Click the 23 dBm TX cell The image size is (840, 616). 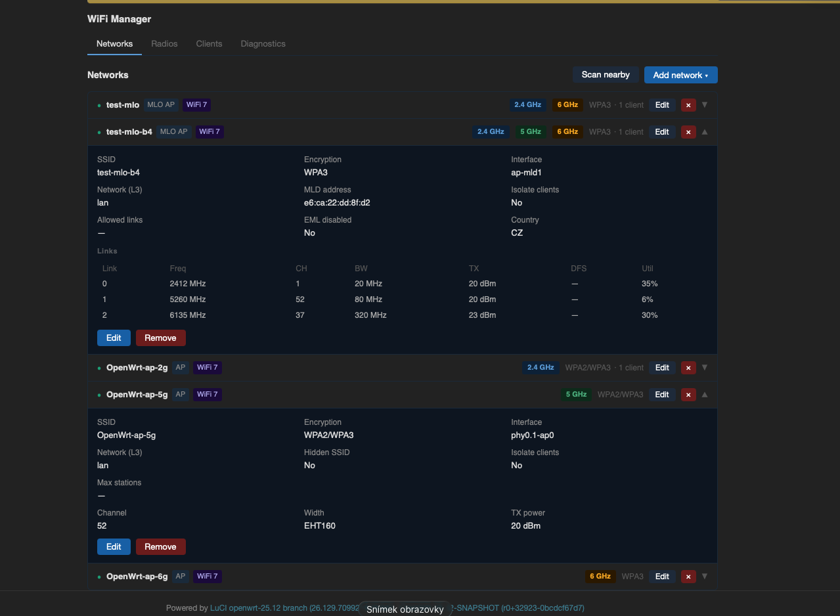(x=482, y=315)
